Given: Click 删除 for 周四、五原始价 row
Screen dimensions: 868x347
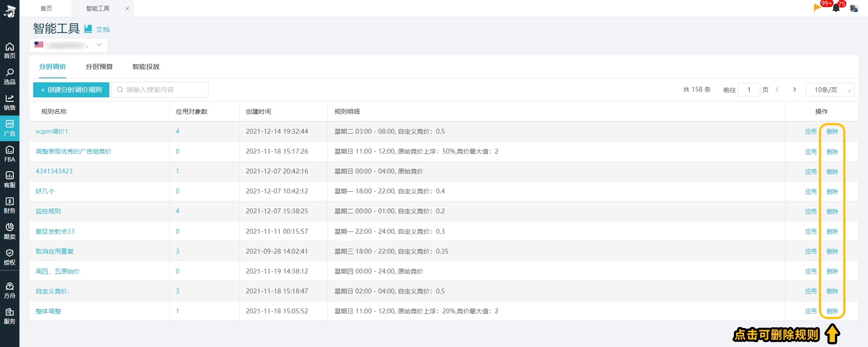Looking at the screenshot, I should [832, 271].
